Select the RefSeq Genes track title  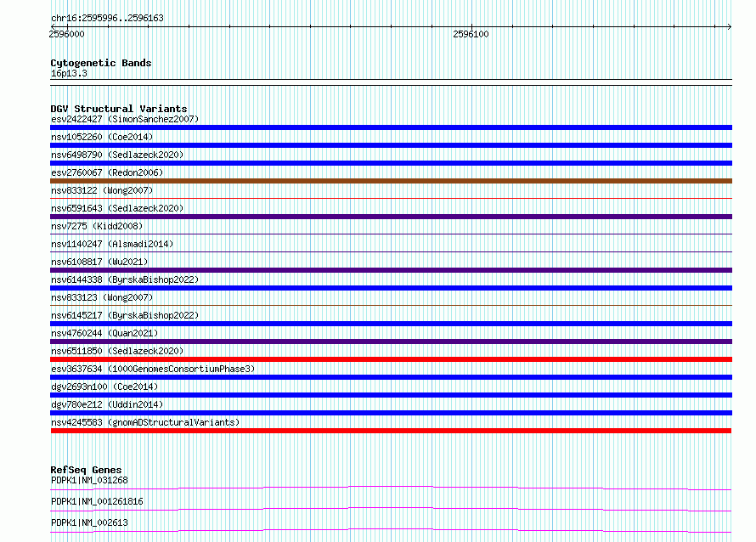tap(86, 470)
